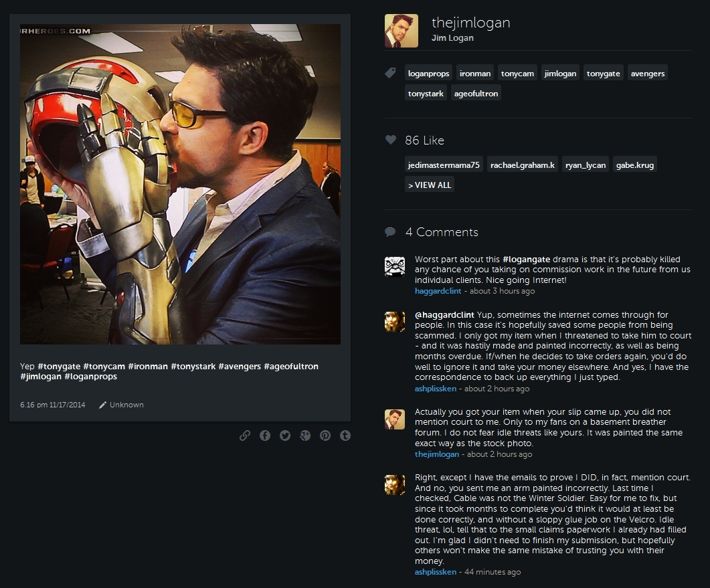Select the ageofultron tag chip
Screen dimensions: 710x588
point(476,93)
